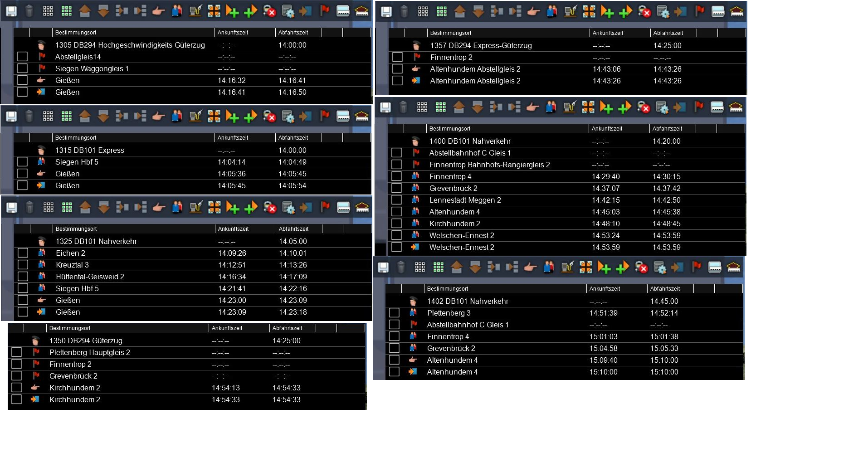This screenshot has height=467, width=868.
Task: Click the platform icon above the 1400 timetable
Action: [717, 107]
